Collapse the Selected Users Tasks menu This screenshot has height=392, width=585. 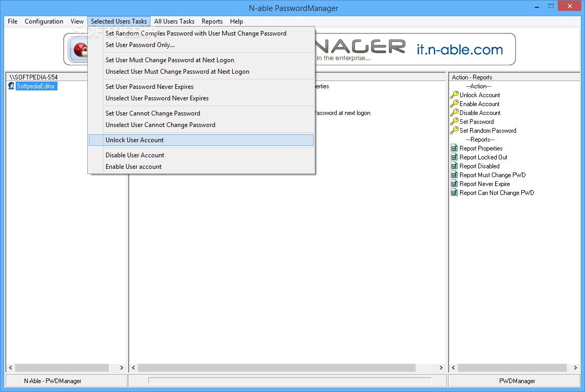click(x=119, y=21)
